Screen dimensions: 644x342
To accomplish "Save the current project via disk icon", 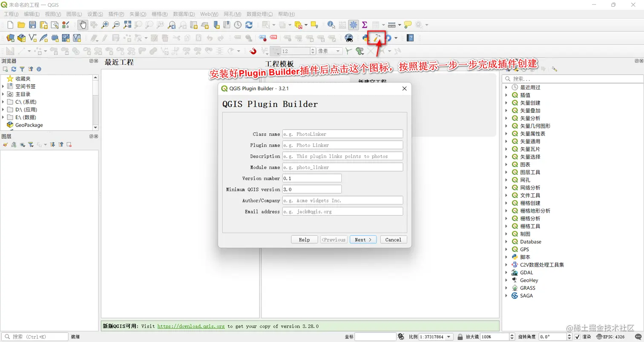I will tap(32, 24).
